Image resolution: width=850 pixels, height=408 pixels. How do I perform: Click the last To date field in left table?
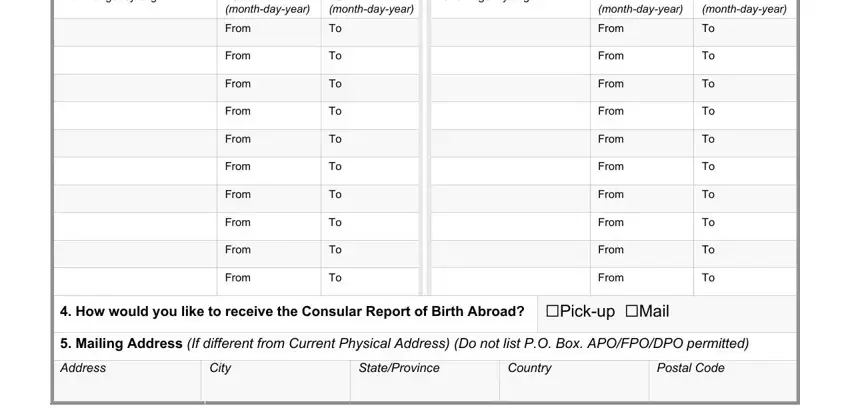coord(370,282)
